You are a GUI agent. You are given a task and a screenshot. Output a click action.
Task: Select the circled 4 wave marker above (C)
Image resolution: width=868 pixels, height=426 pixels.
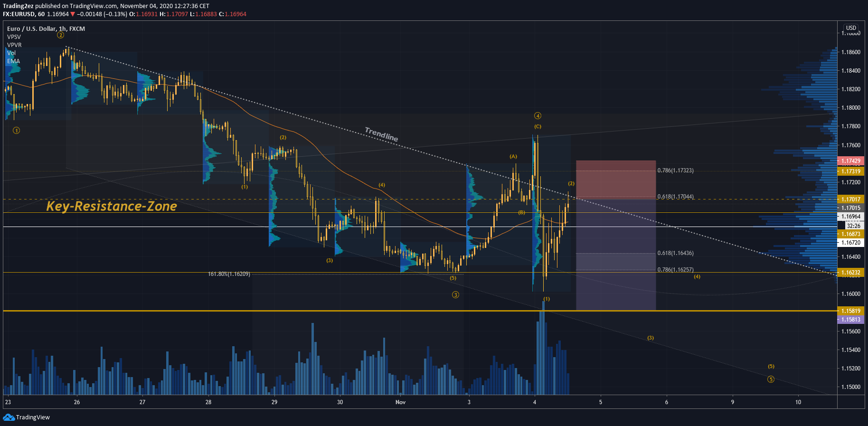click(538, 115)
